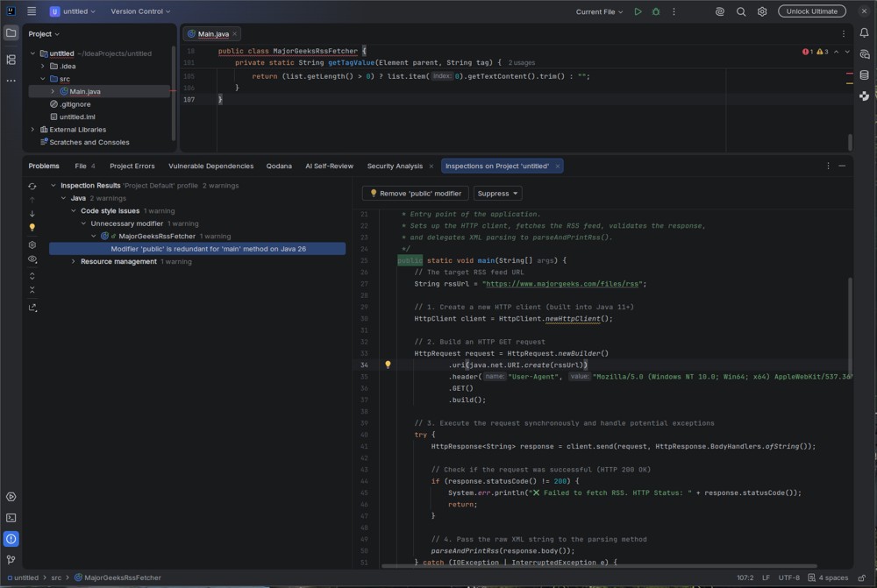Viewport: 877px width, 588px height.
Task: Toggle quick-fix lightbulb in inspection toolbar
Action: pyautogui.click(x=32, y=228)
